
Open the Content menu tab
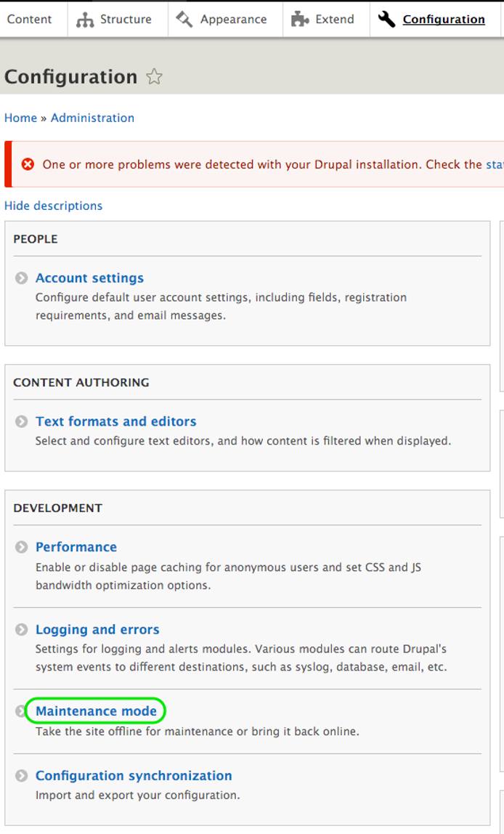point(30,20)
